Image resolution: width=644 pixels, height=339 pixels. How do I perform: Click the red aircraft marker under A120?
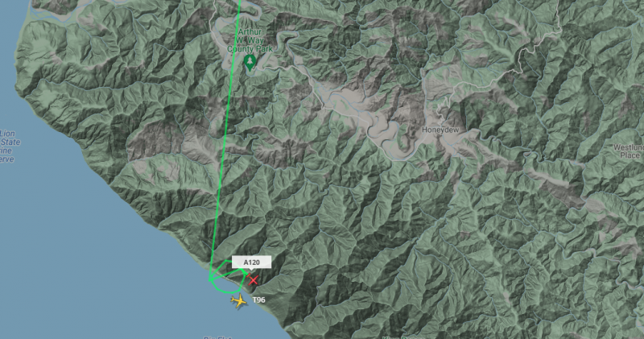[253, 280]
